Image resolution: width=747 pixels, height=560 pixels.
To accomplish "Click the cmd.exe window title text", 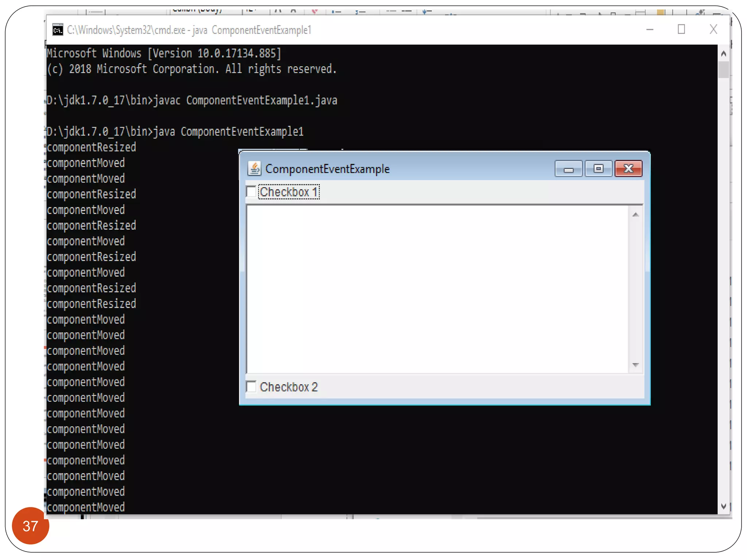I will (x=189, y=30).
